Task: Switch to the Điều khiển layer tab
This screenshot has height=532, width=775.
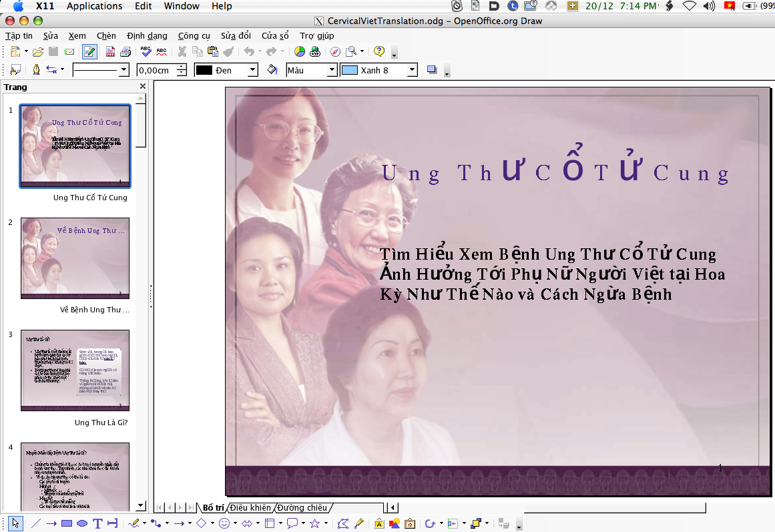Action: [x=250, y=508]
